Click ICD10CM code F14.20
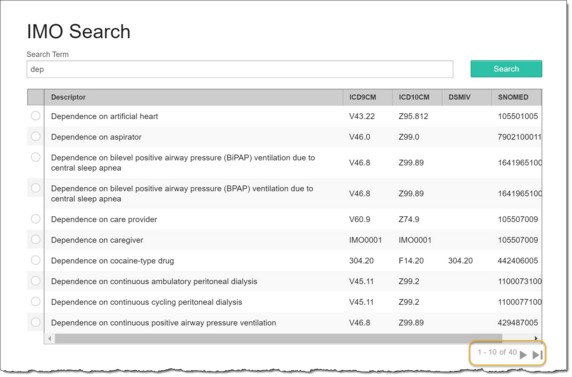This screenshot has width=572, height=377. [411, 261]
